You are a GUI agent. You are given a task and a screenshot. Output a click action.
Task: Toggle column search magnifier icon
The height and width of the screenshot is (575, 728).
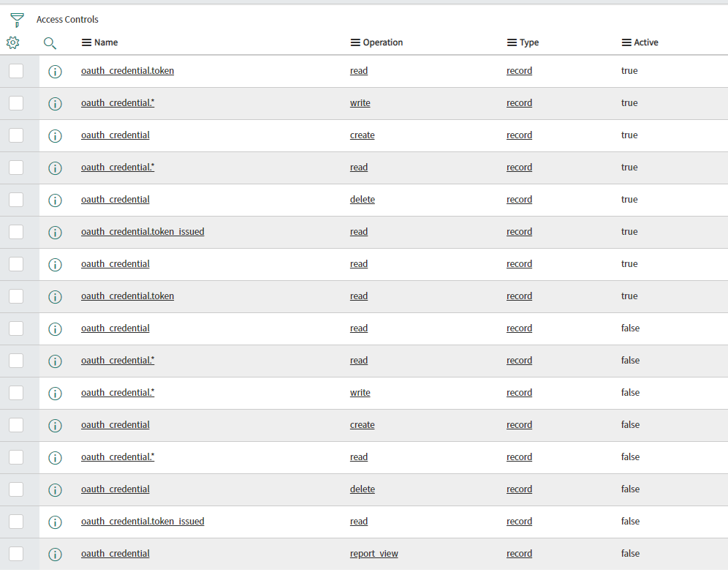point(50,43)
